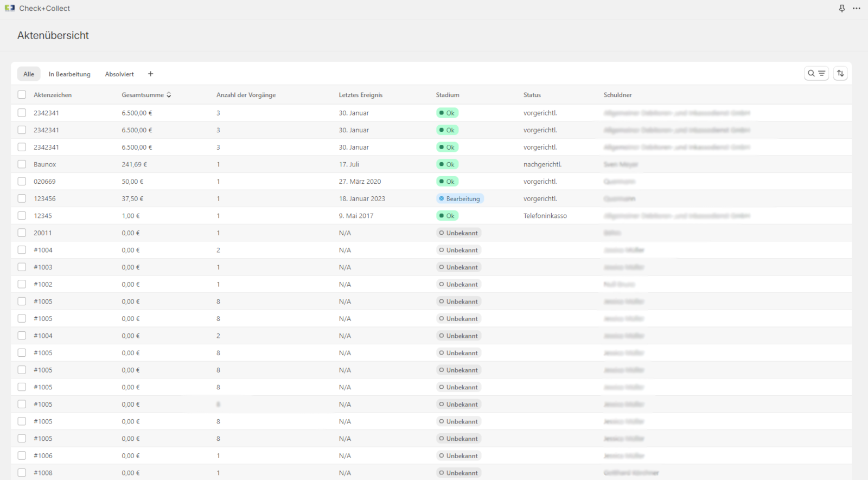Viewport: 868px width, 488px height.
Task: Check the box for row #1003
Action: (x=22, y=267)
